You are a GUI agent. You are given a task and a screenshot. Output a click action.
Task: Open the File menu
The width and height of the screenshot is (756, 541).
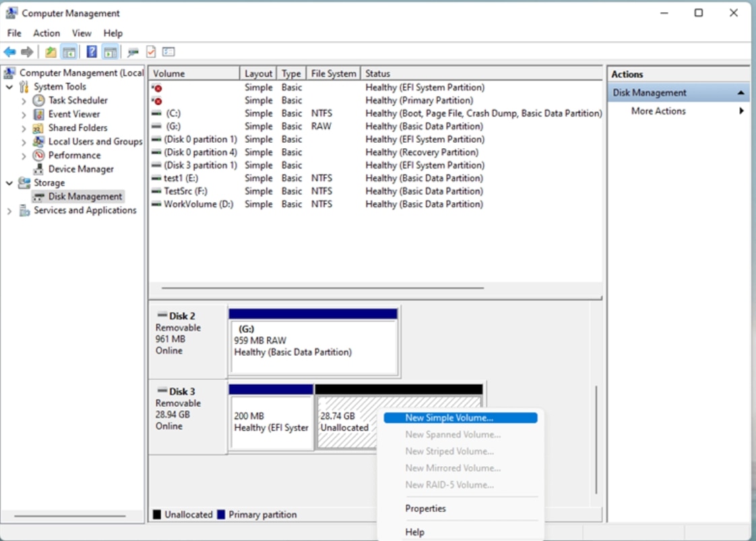14,33
